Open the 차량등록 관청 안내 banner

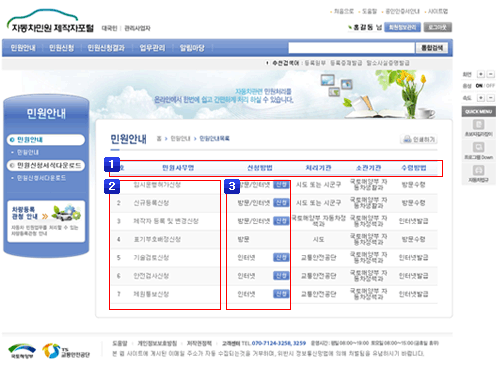click(x=46, y=221)
